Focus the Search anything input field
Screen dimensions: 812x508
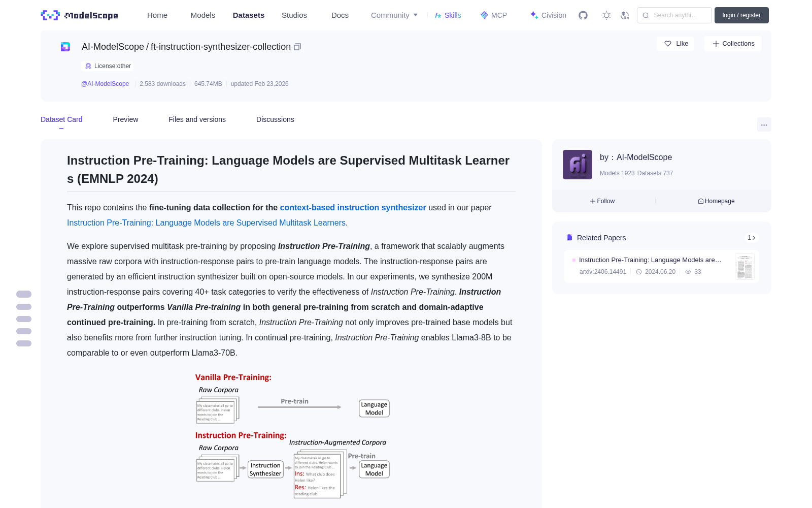(674, 15)
